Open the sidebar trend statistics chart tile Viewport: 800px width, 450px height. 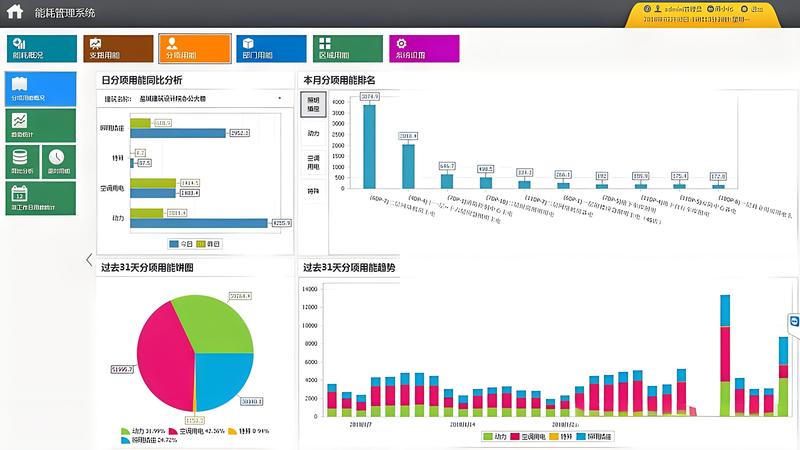pyautogui.click(x=39, y=125)
